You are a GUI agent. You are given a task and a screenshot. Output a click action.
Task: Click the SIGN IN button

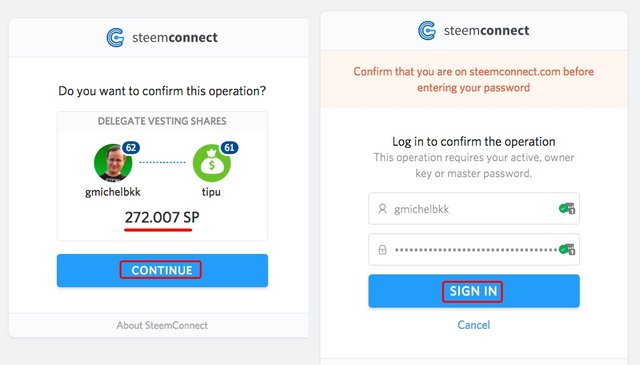click(474, 291)
